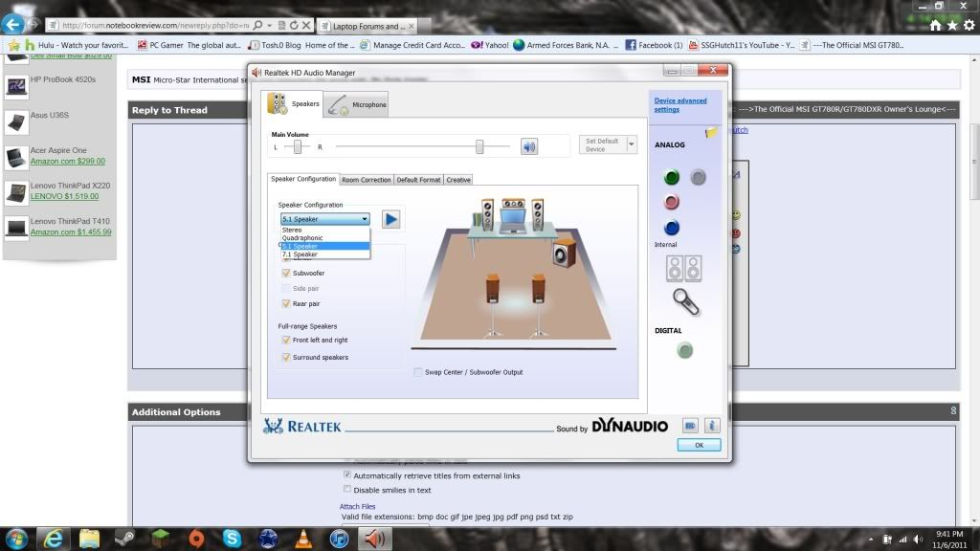The height and width of the screenshot is (551, 980).
Task: Toggle the Rear pair checkbox
Action: point(286,303)
